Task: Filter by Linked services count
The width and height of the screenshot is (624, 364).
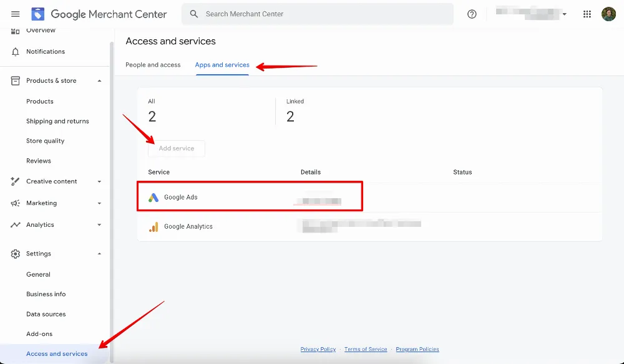Action: [295, 112]
